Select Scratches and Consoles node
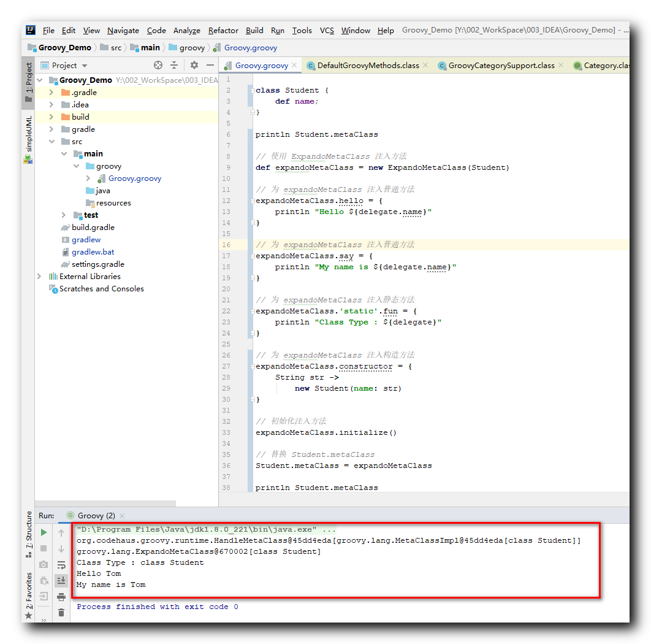651x644 pixels. (x=101, y=289)
